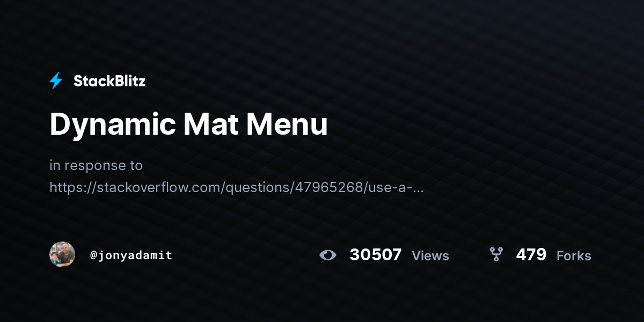The image size is (644, 322).
Task: Click the StackBlitz lightning bolt icon
Action: tap(56, 81)
